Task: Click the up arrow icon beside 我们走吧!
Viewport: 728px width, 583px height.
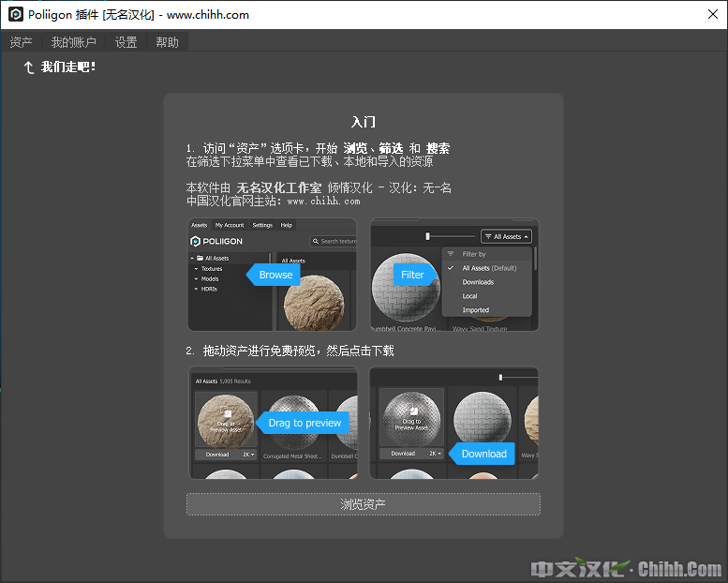Action: click(28, 67)
